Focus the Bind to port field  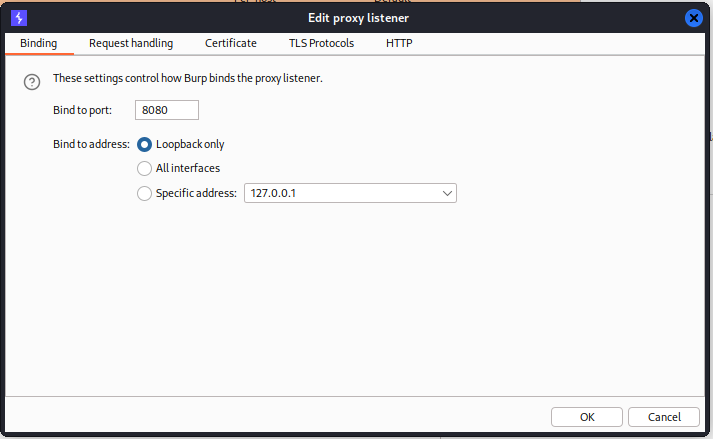point(167,110)
